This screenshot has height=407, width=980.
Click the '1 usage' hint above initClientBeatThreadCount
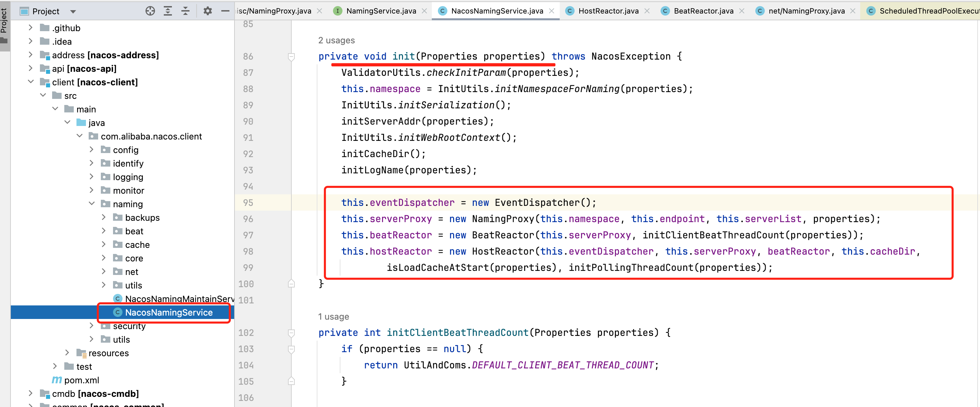point(333,316)
